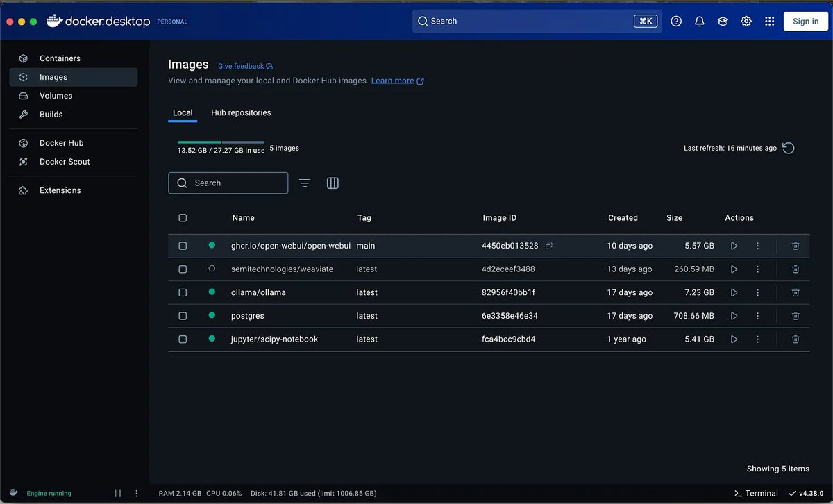Click the v4.38.0 version checkmark indicator
The width and height of the screenshot is (833, 504).
click(807, 494)
